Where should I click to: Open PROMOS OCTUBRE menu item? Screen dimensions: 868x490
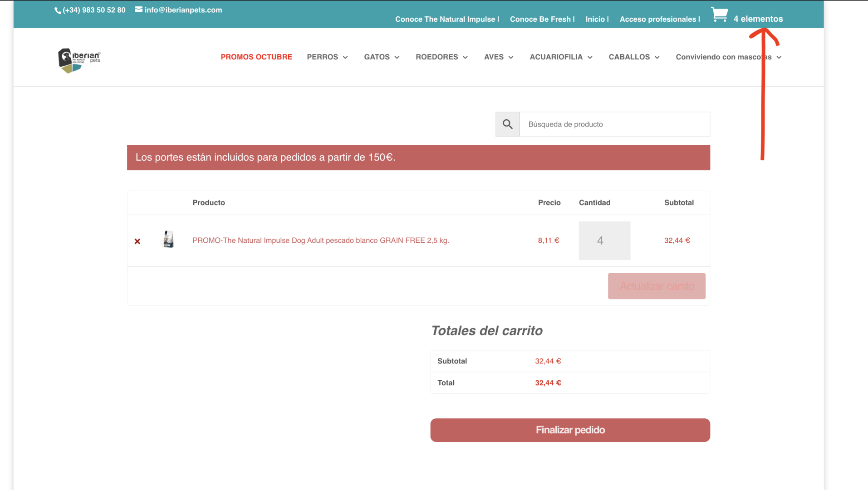(256, 57)
